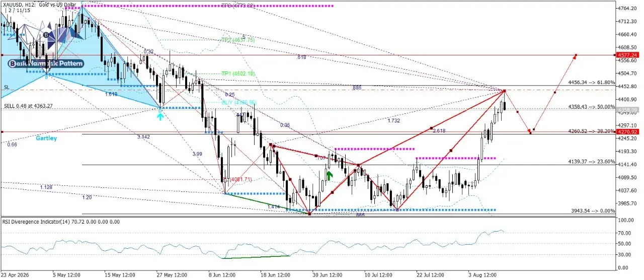Click the 1.414 ratio label

coord(275,206)
